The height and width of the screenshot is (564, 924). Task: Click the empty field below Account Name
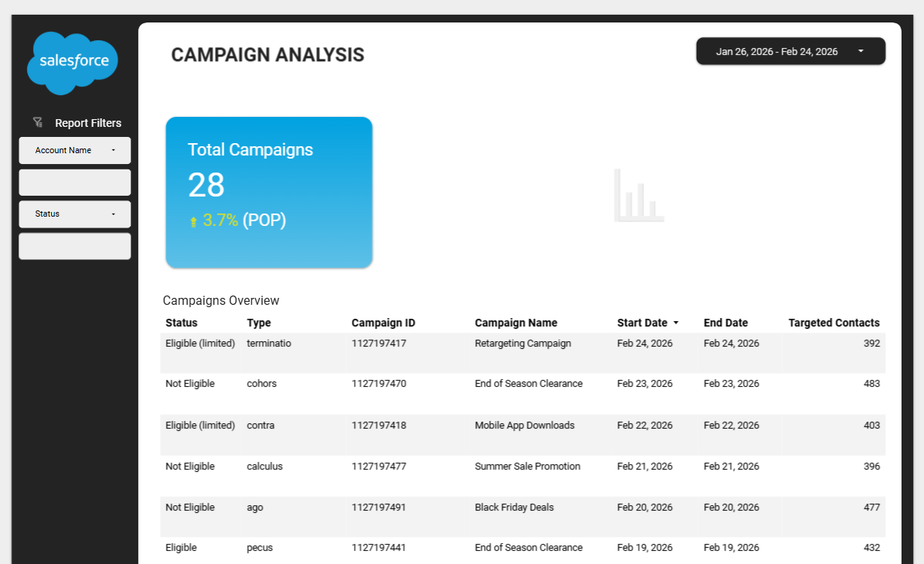point(75,183)
